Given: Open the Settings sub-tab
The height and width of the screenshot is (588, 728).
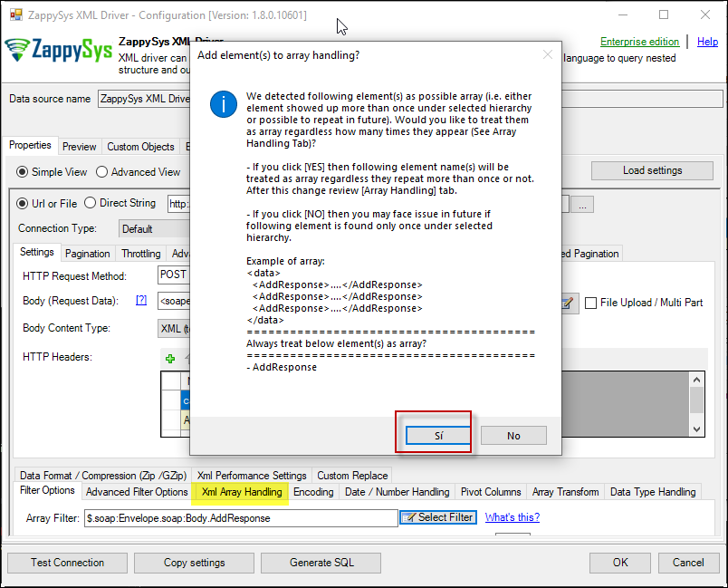Looking at the screenshot, I should pos(37,252).
